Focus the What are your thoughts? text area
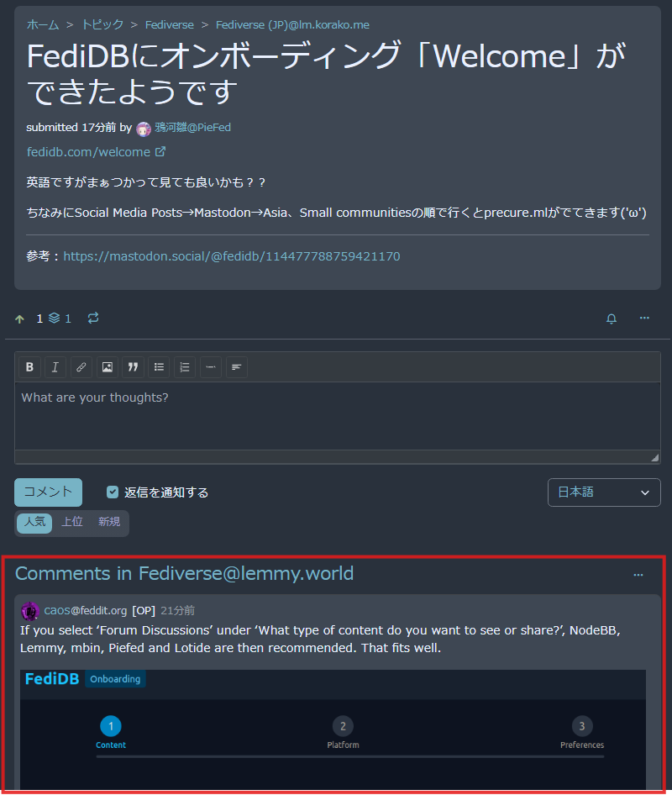Viewport: 672px width, 795px height. coord(338,416)
